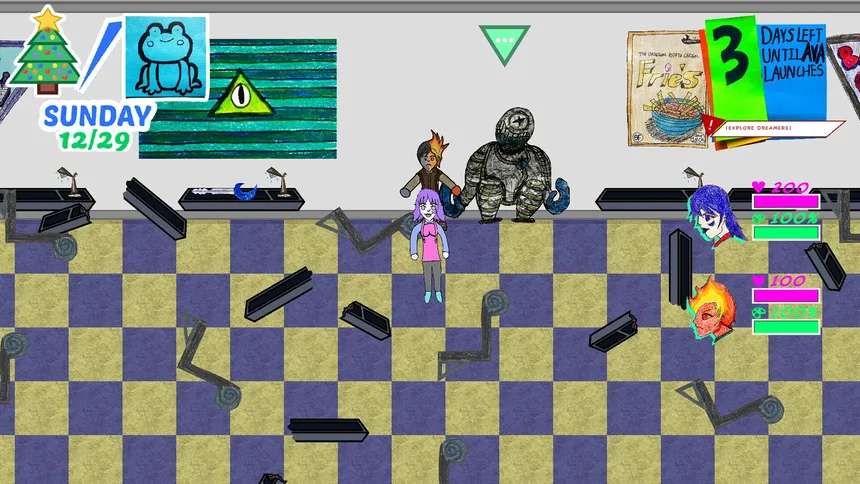Click the desk lamp beside the sword

click(x=279, y=182)
